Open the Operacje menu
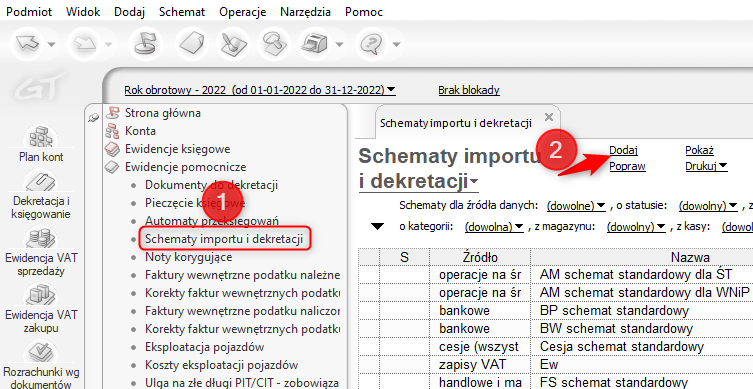The image size is (753, 389). pos(243,12)
